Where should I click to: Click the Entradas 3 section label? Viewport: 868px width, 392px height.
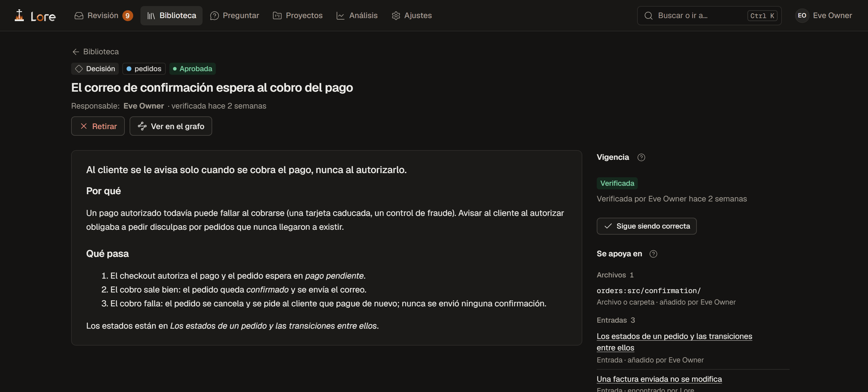coord(616,320)
